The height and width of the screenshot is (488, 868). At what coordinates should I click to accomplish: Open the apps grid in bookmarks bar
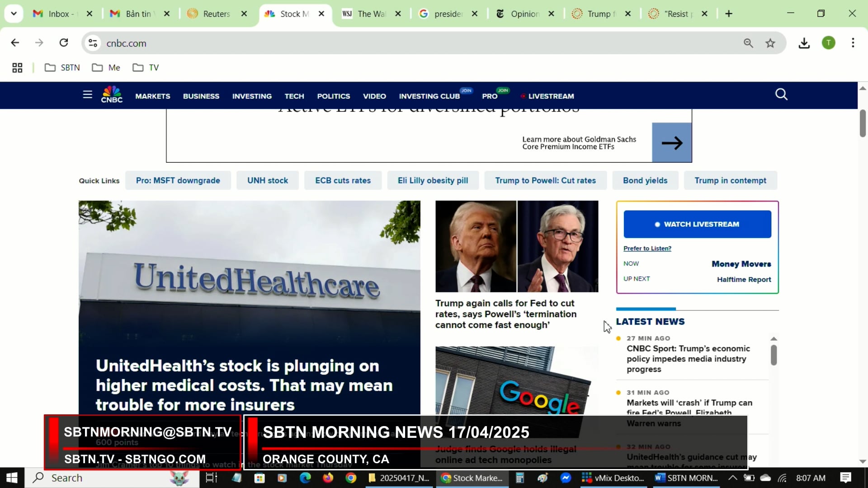point(17,68)
